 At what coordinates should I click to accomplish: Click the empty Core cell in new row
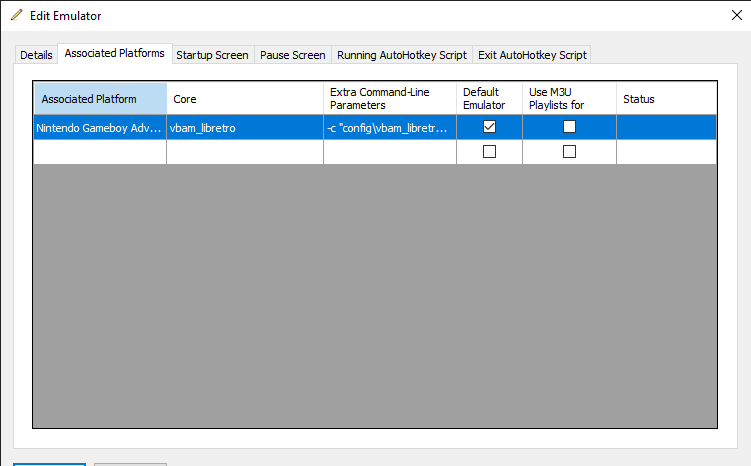point(245,152)
